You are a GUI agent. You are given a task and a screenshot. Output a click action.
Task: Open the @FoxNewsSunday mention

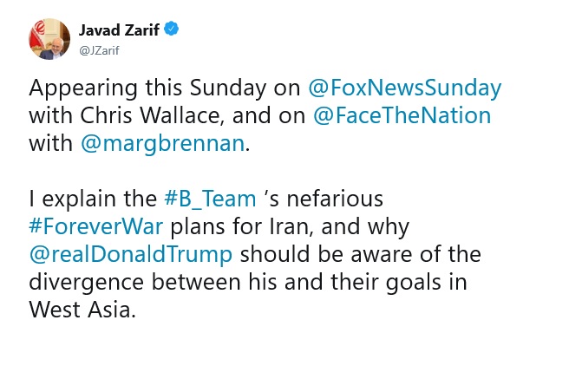pos(405,88)
